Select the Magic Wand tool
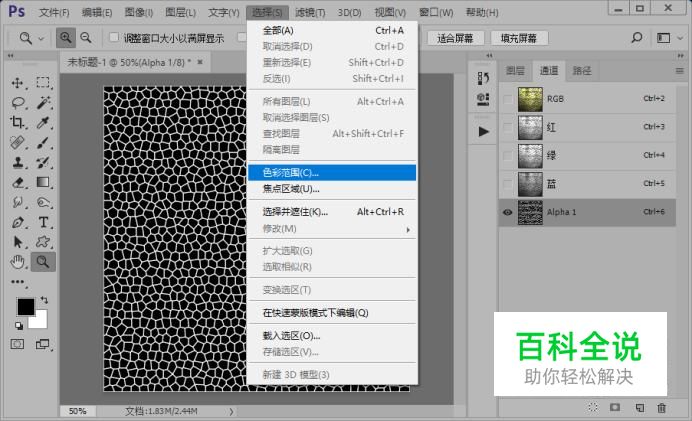The image size is (692, 421). pyautogui.click(x=44, y=102)
